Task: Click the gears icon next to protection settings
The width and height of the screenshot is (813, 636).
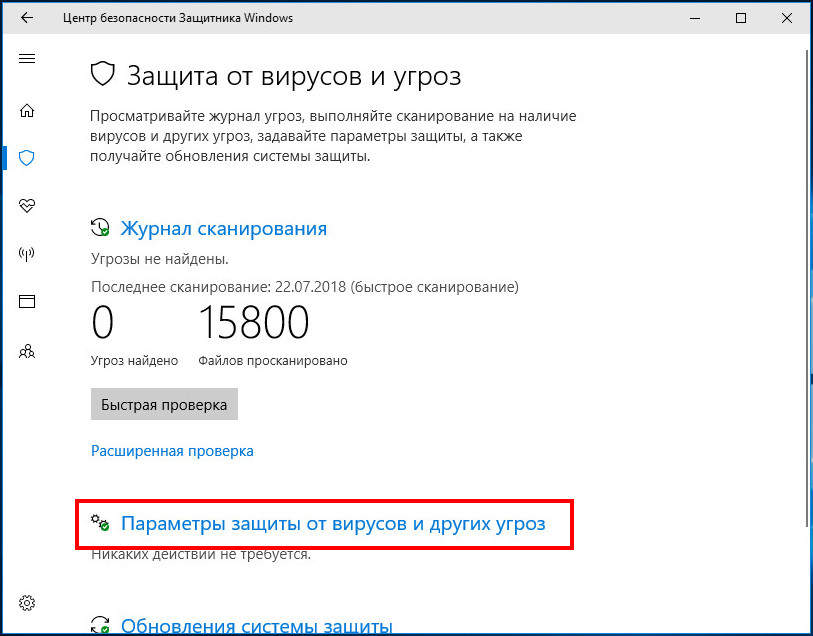Action: click(x=100, y=522)
